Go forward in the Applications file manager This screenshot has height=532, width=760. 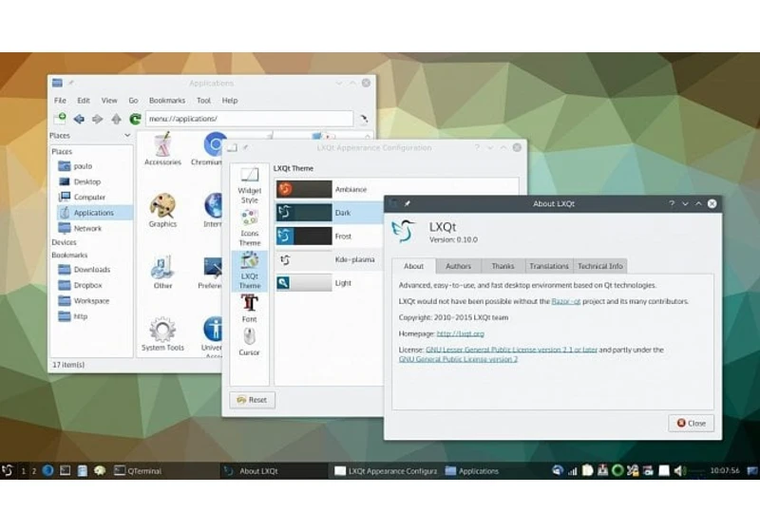(x=98, y=119)
